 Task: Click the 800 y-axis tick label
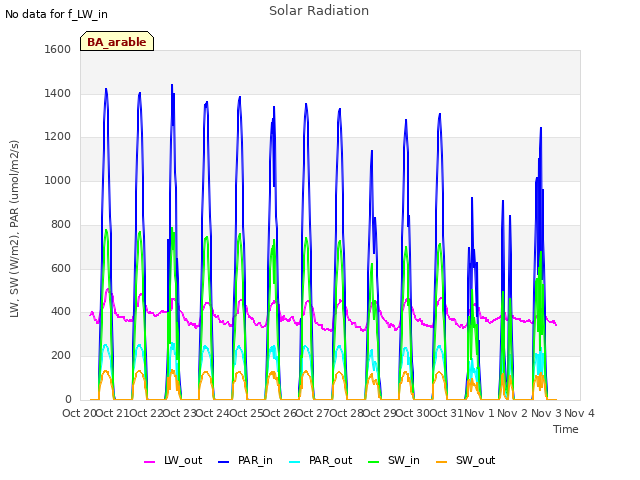(61, 224)
